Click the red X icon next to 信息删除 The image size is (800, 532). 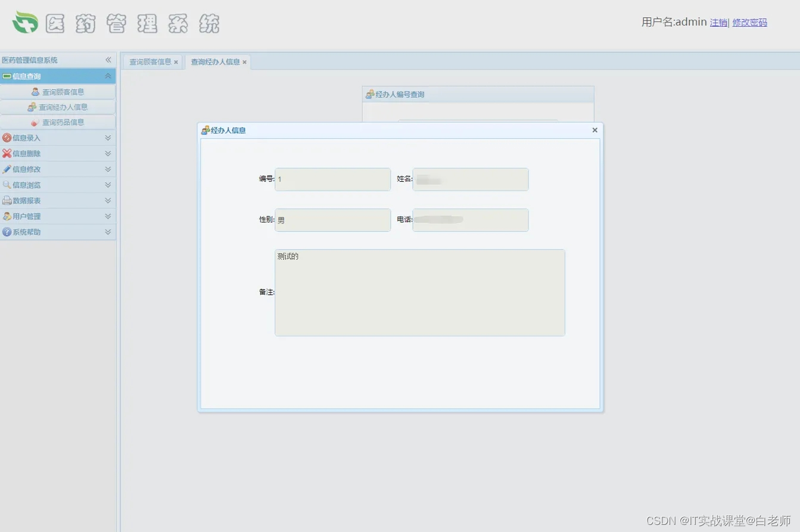[x=7, y=153]
